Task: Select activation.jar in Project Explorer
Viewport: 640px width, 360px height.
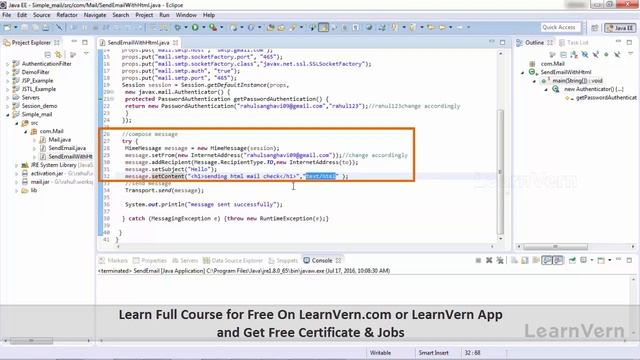Action: [x=47, y=173]
